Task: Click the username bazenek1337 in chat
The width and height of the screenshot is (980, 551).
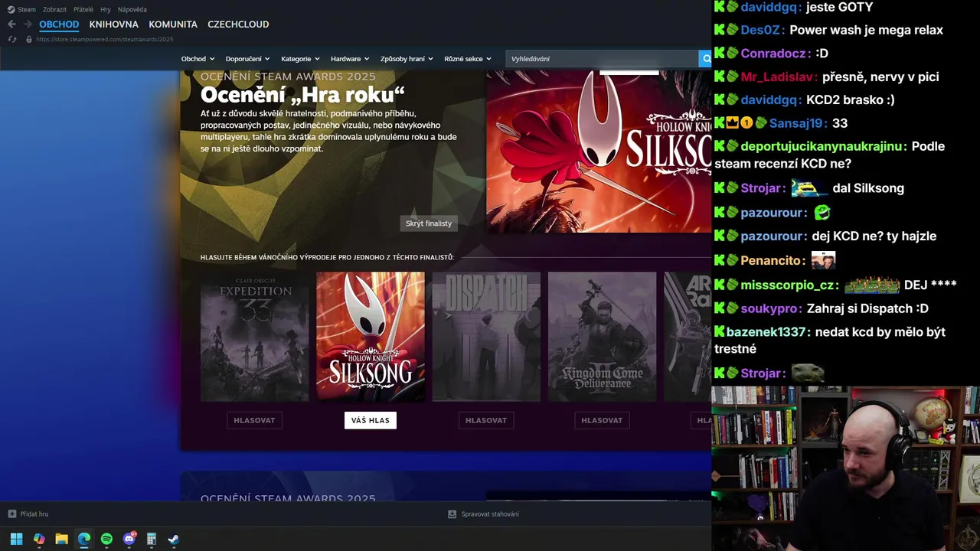Action: [x=766, y=332]
